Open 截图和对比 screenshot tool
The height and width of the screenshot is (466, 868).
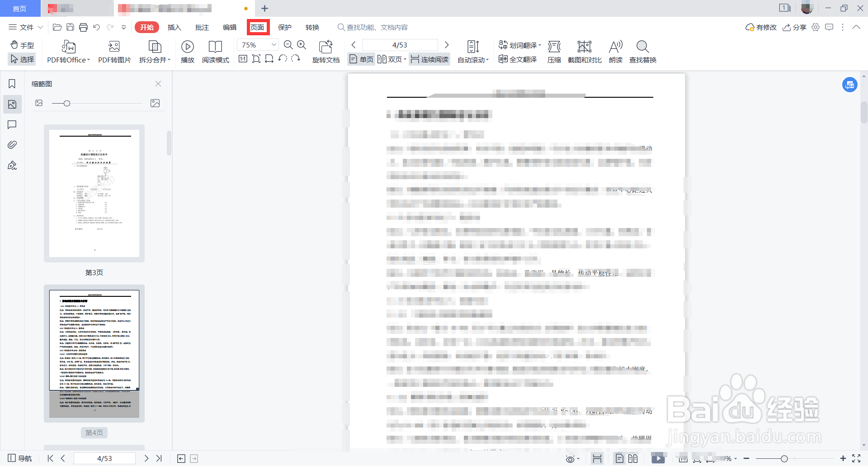tap(584, 51)
